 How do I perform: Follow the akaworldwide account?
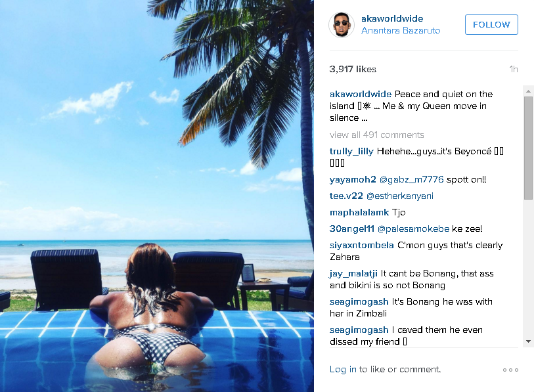[491, 24]
